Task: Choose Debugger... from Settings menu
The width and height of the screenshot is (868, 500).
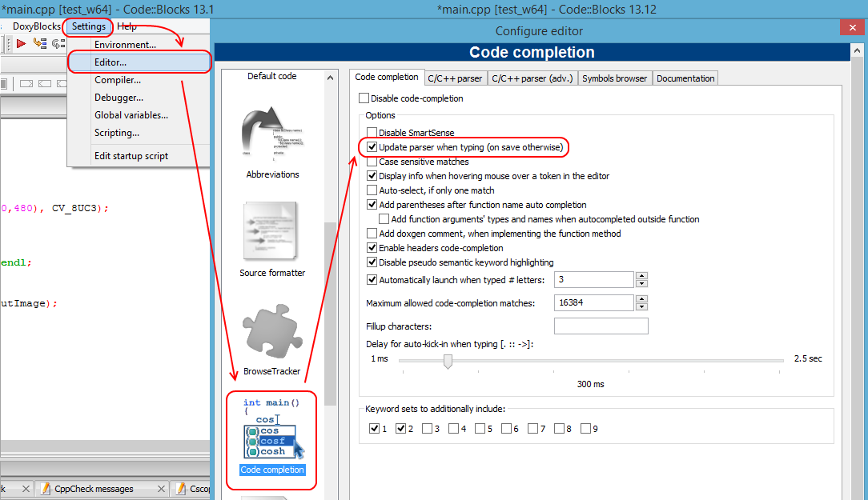Action: pyautogui.click(x=139, y=98)
